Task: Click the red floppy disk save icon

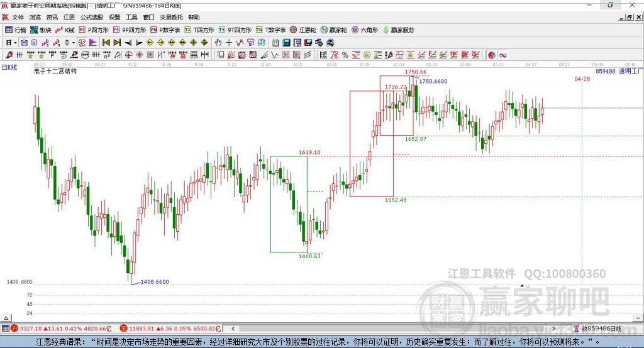Action: [x=308, y=43]
